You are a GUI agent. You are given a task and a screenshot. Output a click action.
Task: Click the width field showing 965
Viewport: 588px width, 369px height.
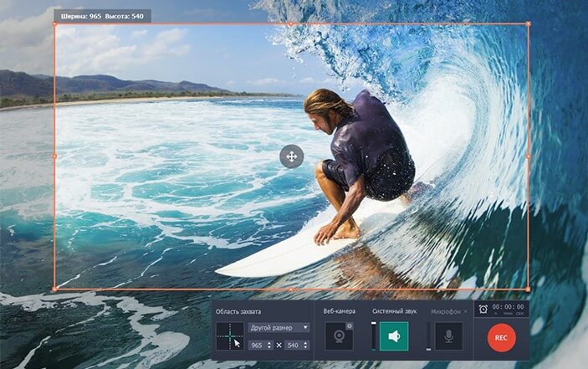[257, 345]
